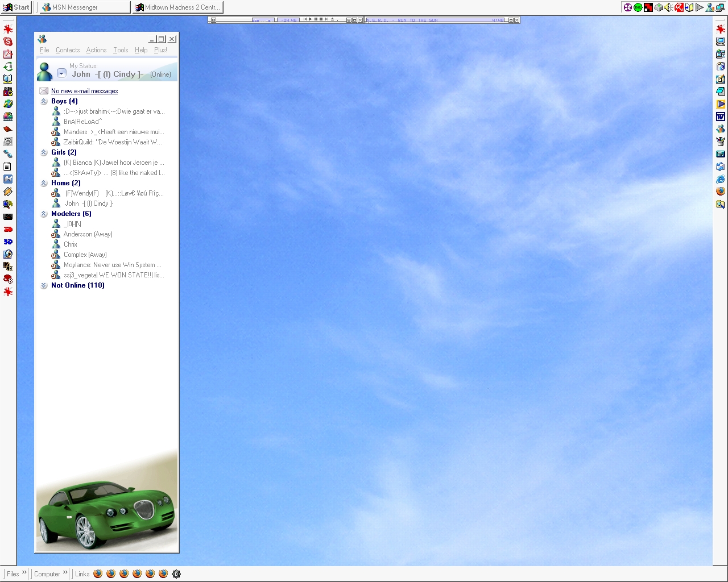Screen dimensions: 728x582
Task: Click the green DSL icon in system tray
Action: tap(638, 7)
